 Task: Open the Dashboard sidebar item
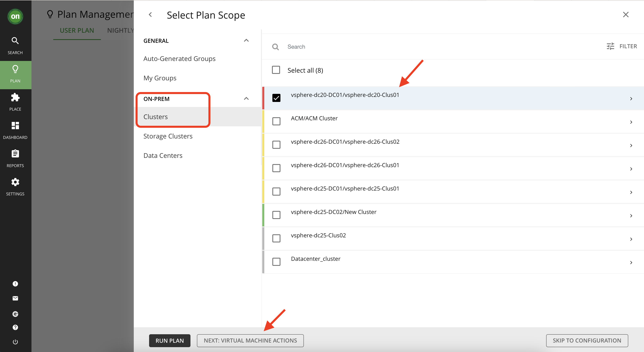[15, 131]
